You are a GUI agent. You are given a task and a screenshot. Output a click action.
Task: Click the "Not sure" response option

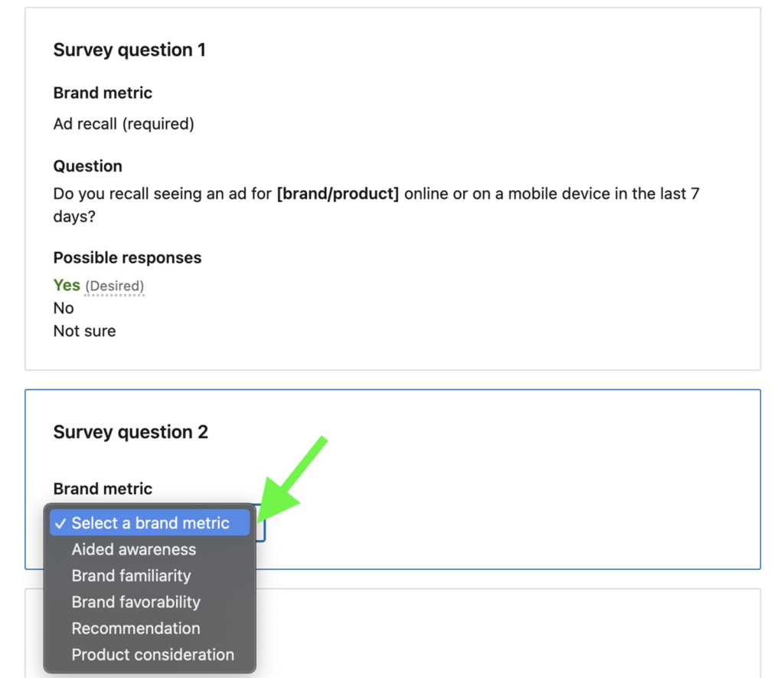click(x=84, y=331)
